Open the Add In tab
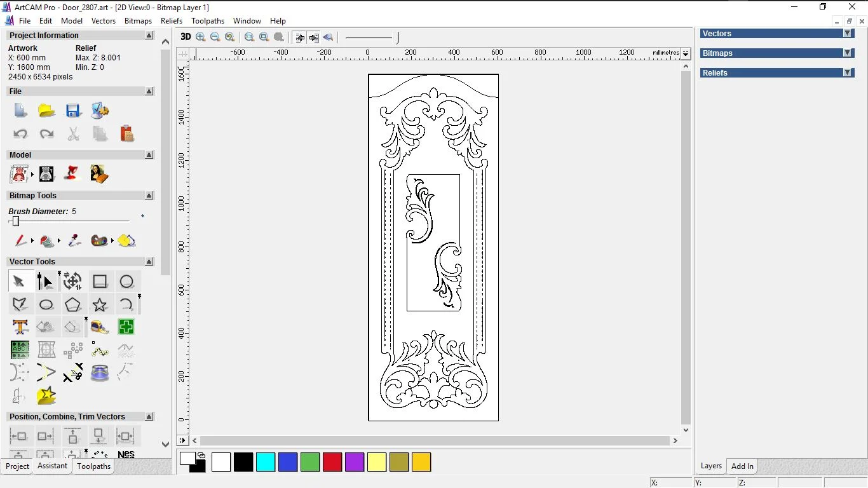The height and width of the screenshot is (488, 868). [742, 466]
